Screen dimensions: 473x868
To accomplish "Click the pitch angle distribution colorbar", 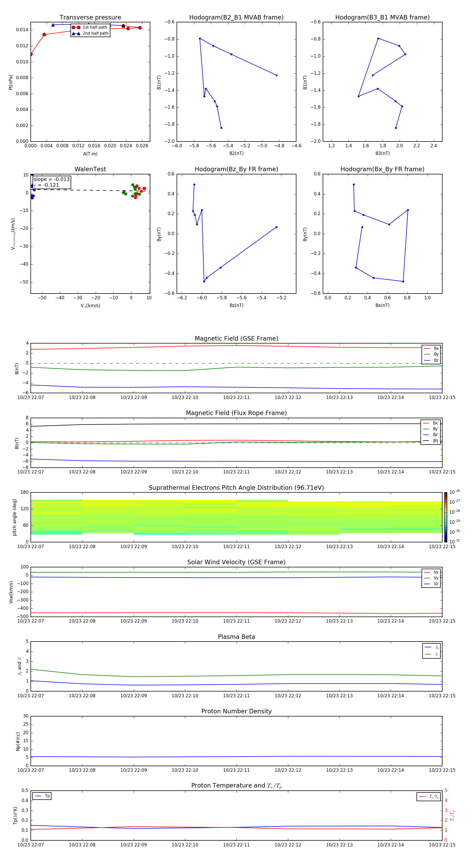I will (446, 517).
